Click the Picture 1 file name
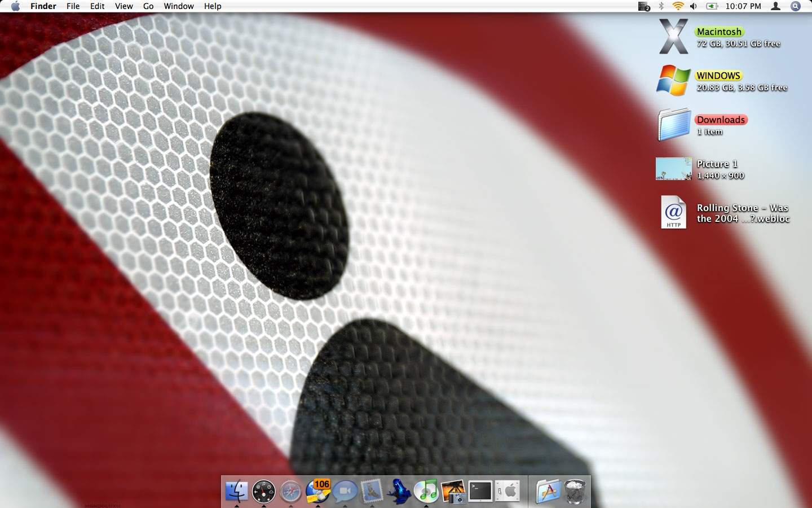 tap(717, 164)
